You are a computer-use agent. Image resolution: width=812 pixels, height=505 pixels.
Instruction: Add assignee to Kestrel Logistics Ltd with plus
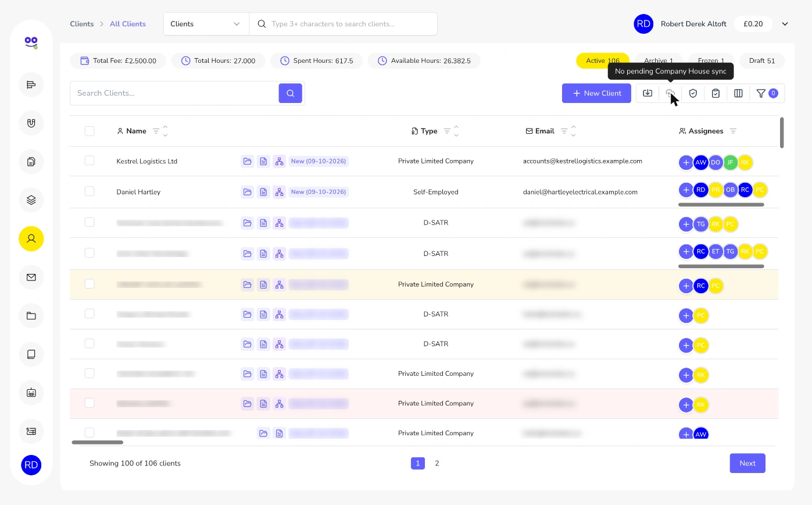tap(686, 163)
